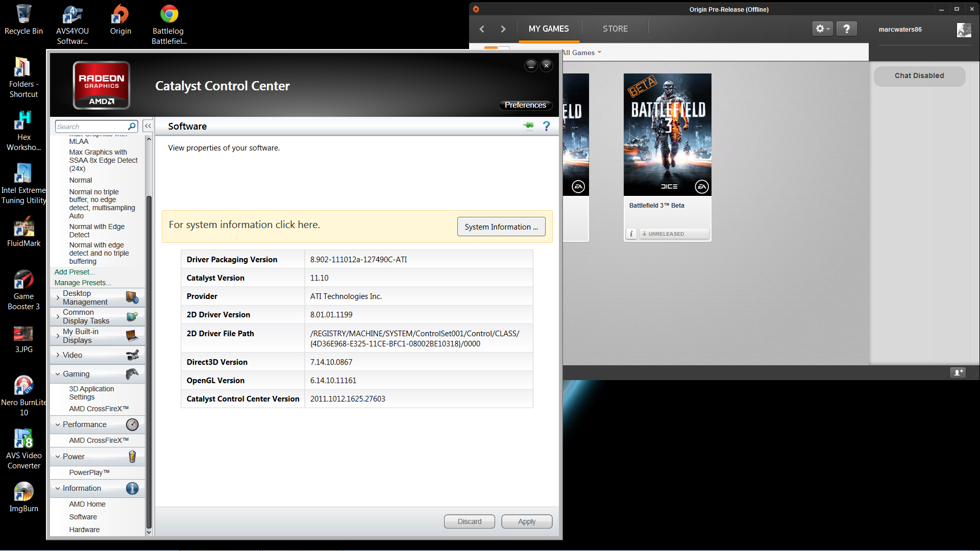Viewport: 980px width, 551px height.
Task: Go back in Origin navigation
Action: (x=482, y=29)
